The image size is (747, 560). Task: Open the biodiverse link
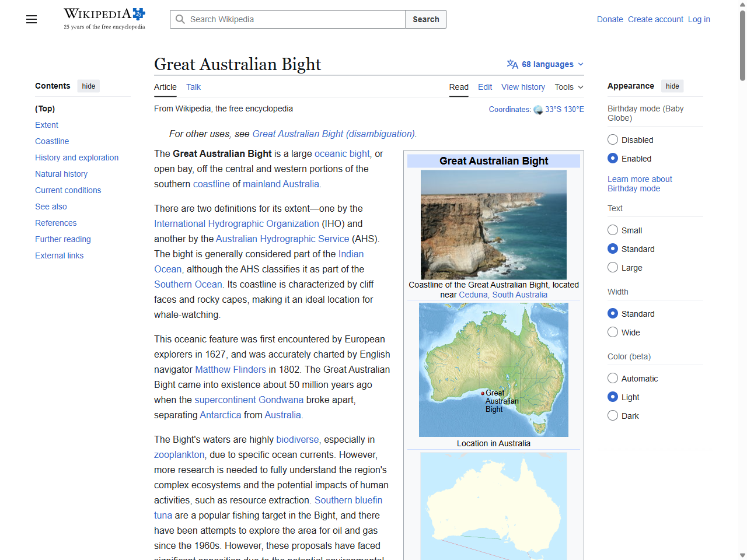pyautogui.click(x=298, y=439)
